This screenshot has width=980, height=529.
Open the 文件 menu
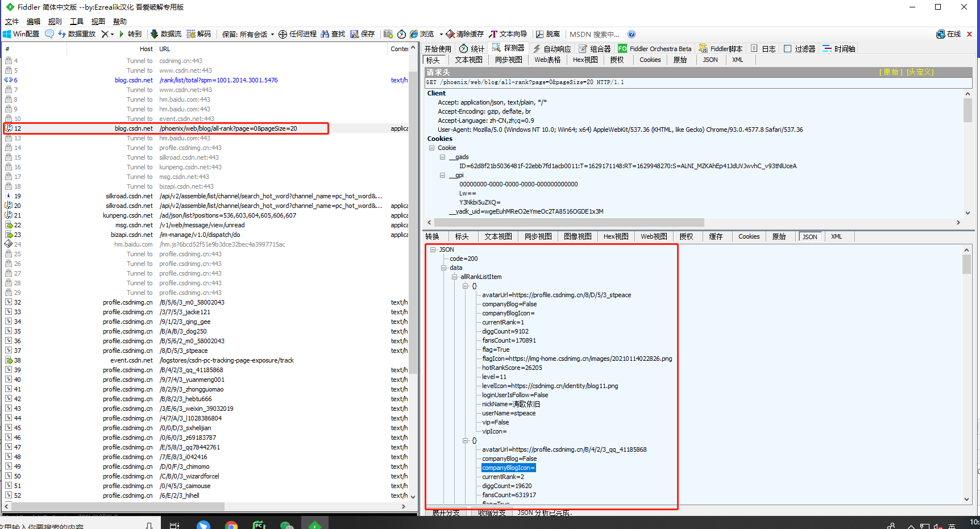(12, 22)
